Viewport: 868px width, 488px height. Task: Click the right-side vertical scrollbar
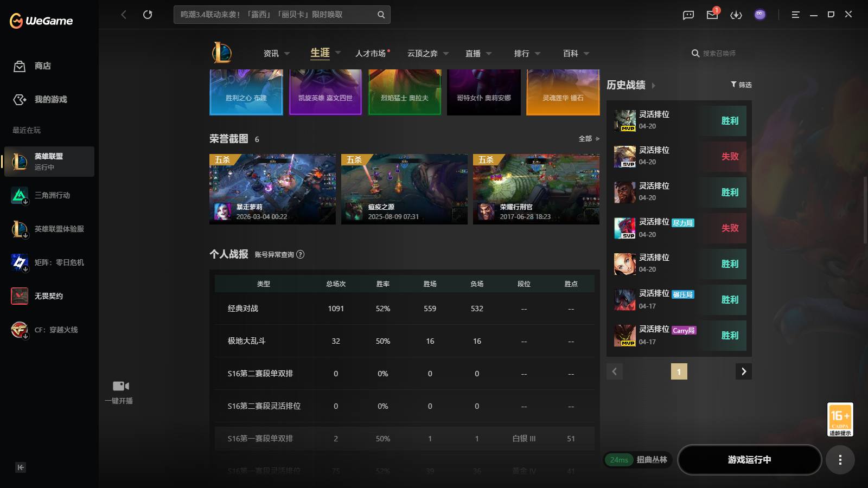(865, 209)
